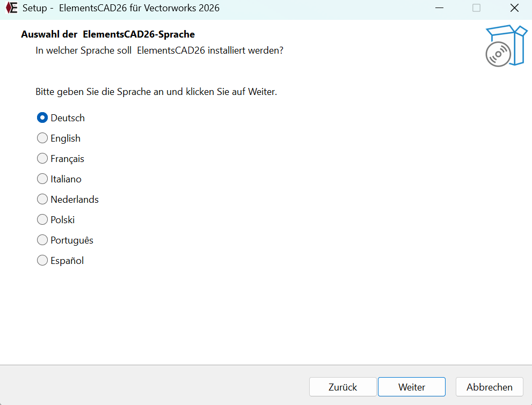532x405 pixels.
Task: Cancel setup with Abbrechen button
Action: pyautogui.click(x=489, y=387)
